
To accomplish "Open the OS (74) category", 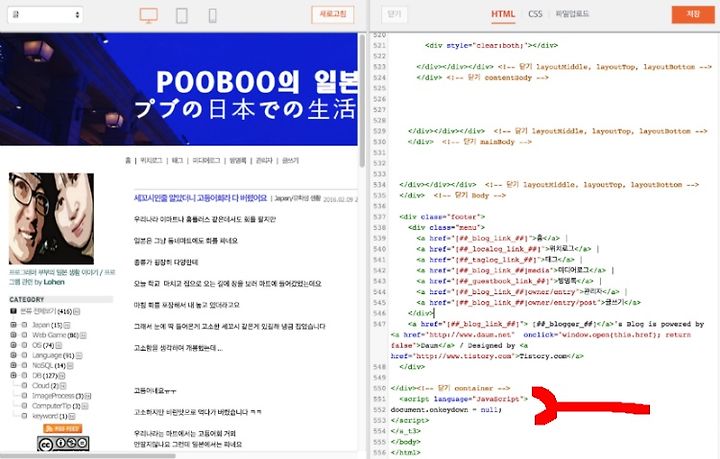I will (43, 345).
